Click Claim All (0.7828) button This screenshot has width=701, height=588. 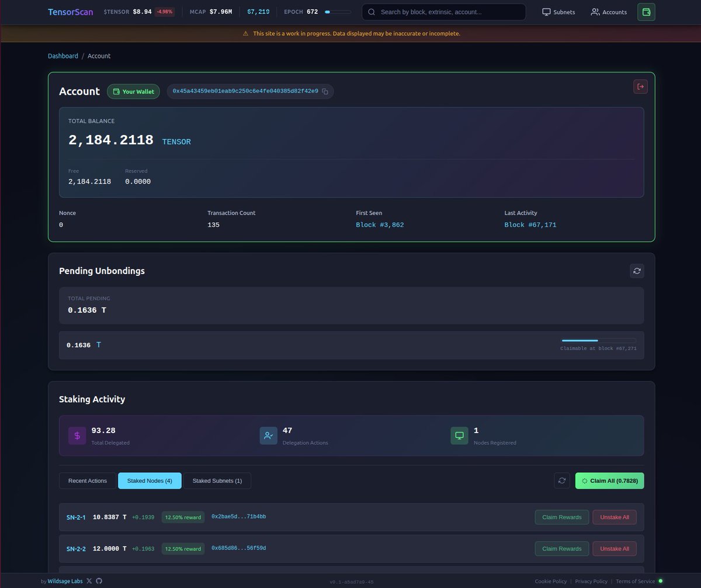click(x=610, y=480)
